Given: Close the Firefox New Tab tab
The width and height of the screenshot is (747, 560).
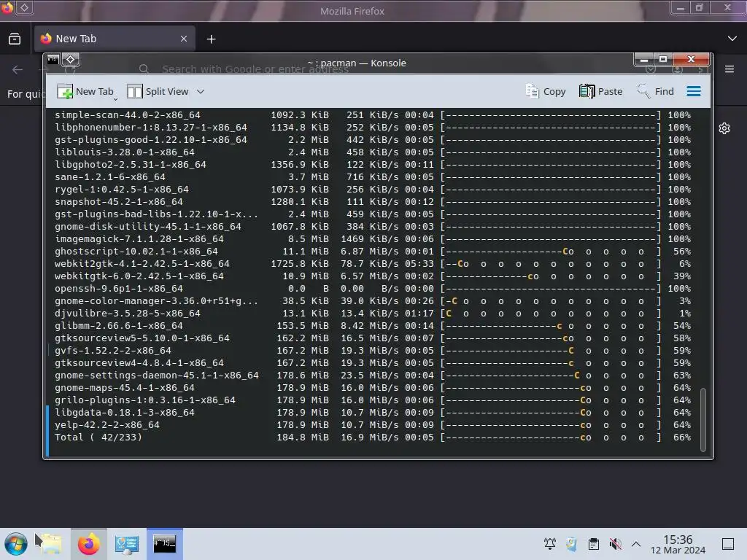Looking at the screenshot, I should coord(184,39).
